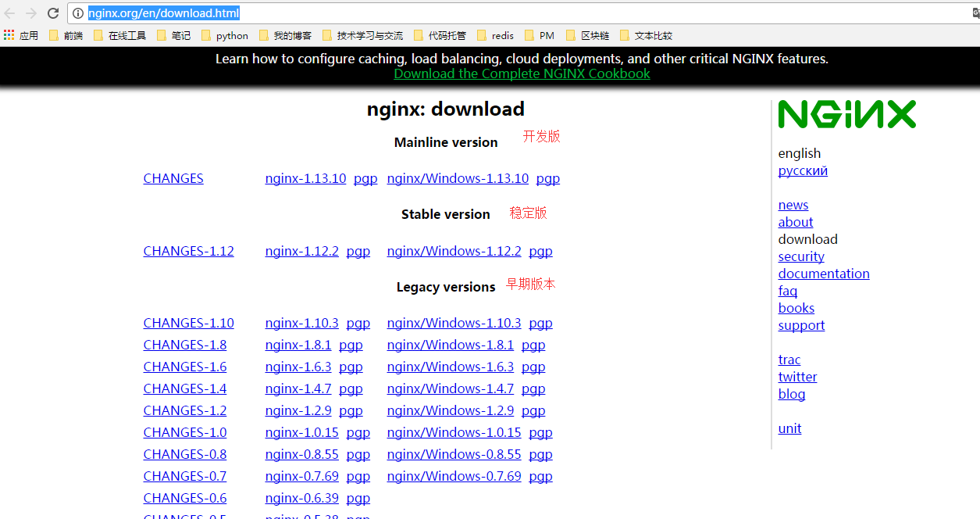Open the 在线工具 bookmark folder
This screenshot has height=519, width=980.
[x=119, y=35]
